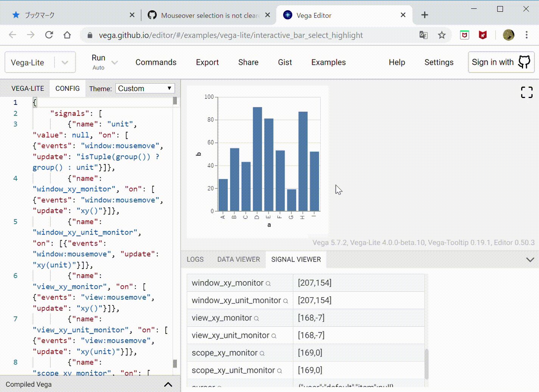Inspect scope_xy_unit_monitor magnifier icon
This screenshot has width=539, height=392.
pyautogui.click(x=279, y=371)
